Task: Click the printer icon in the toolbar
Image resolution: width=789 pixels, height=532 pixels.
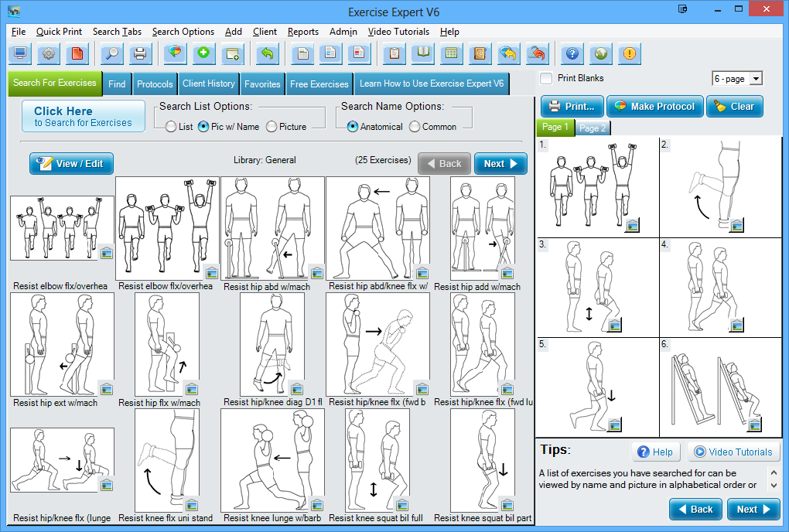Action: 140,53
